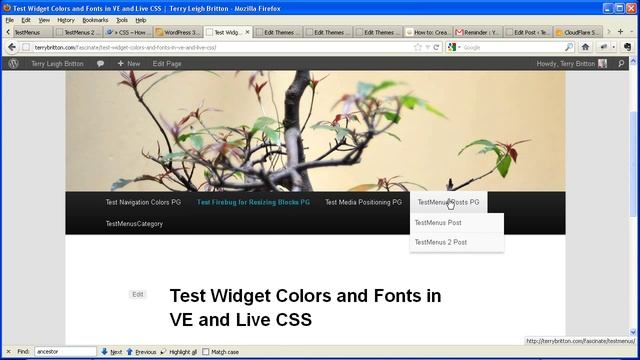Switch to the CSS – How tab
The image size is (640, 360).
127,32
